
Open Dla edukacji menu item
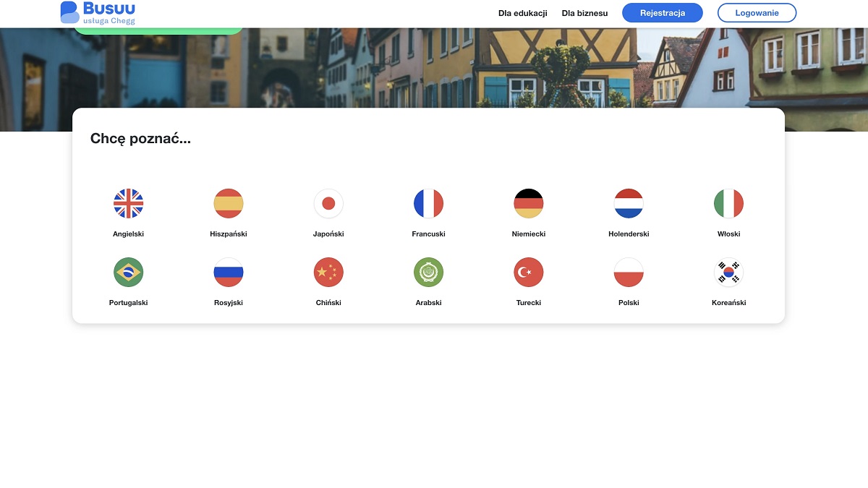click(523, 13)
